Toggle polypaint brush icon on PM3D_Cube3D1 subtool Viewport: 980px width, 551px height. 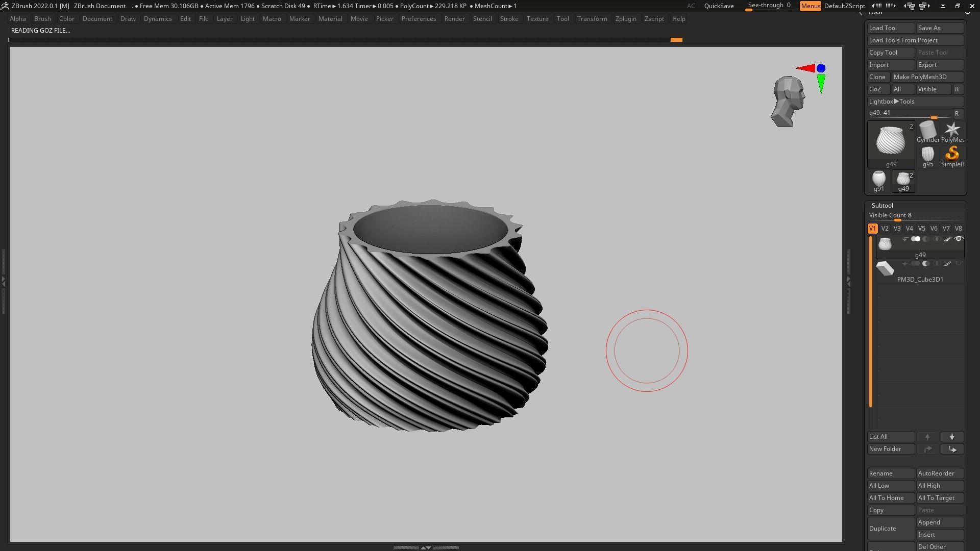click(947, 263)
